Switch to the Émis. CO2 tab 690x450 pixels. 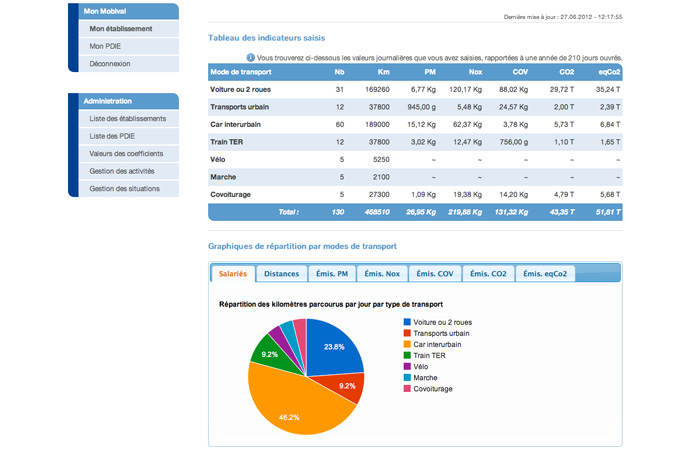coord(488,273)
